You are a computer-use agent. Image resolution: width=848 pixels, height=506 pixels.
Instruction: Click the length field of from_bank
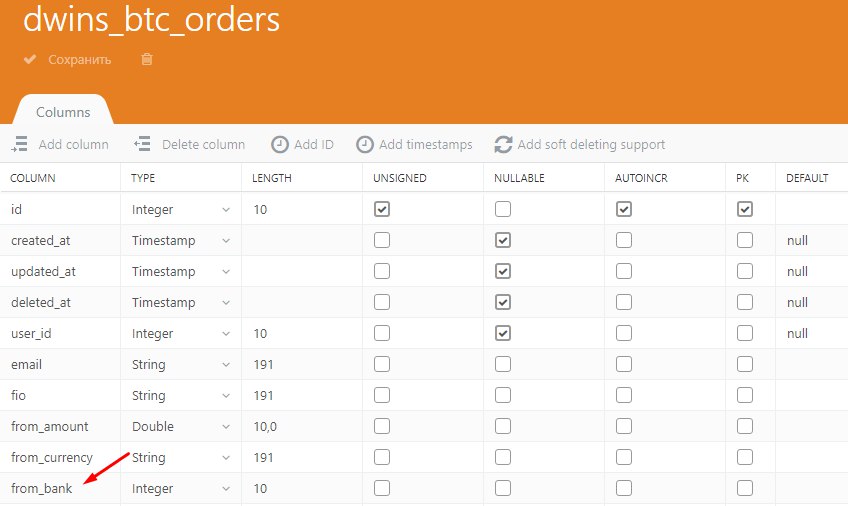(302, 489)
